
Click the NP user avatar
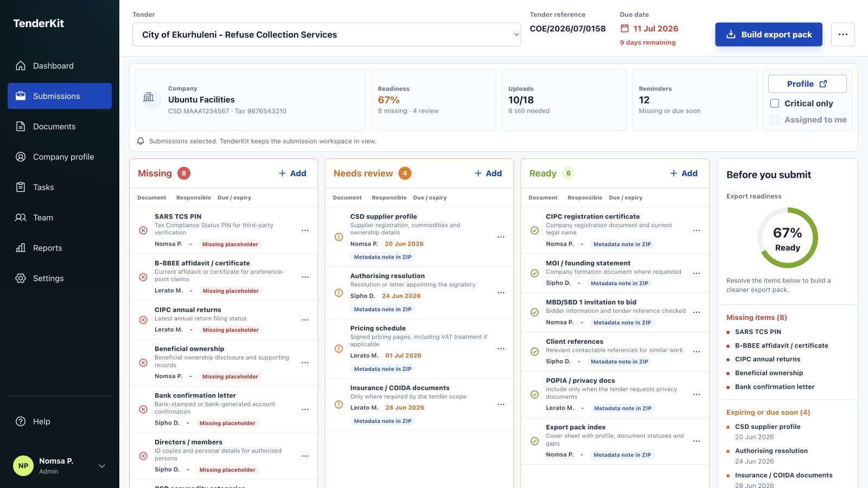pos(23,466)
